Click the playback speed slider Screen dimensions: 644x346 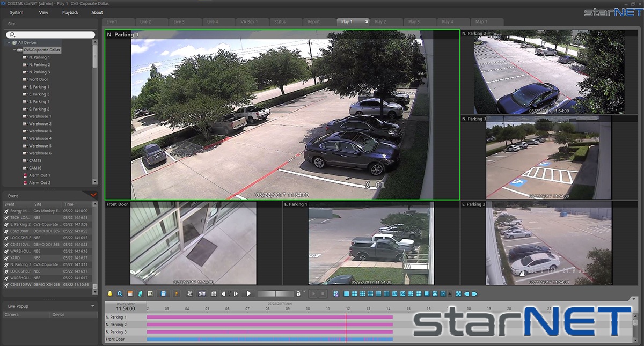275,294
